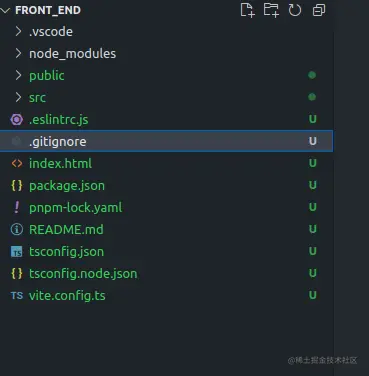Image resolution: width=369 pixels, height=376 pixels.
Task: Click the green modified dot beside public
Action: [312, 75]
